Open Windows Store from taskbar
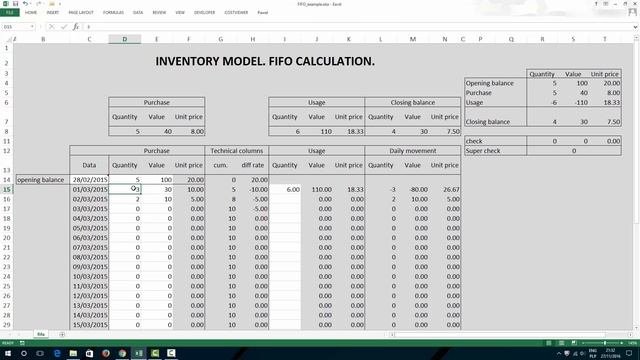 click(x=89, y=353)
